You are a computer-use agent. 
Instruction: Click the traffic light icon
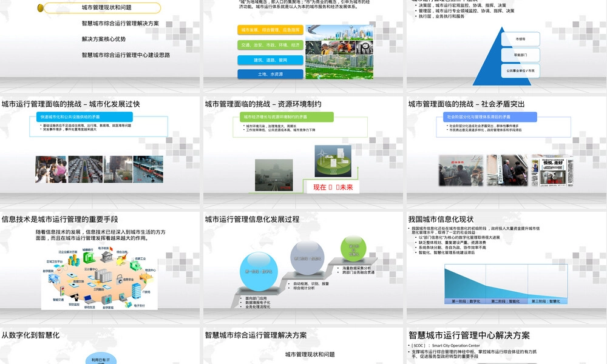point(62,291)
